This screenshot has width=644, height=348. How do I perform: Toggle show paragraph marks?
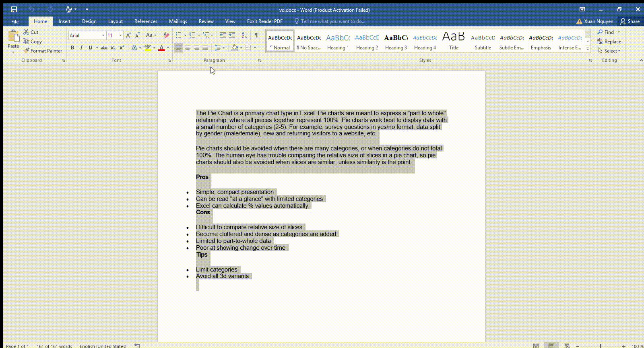click(x=256, y=35)
